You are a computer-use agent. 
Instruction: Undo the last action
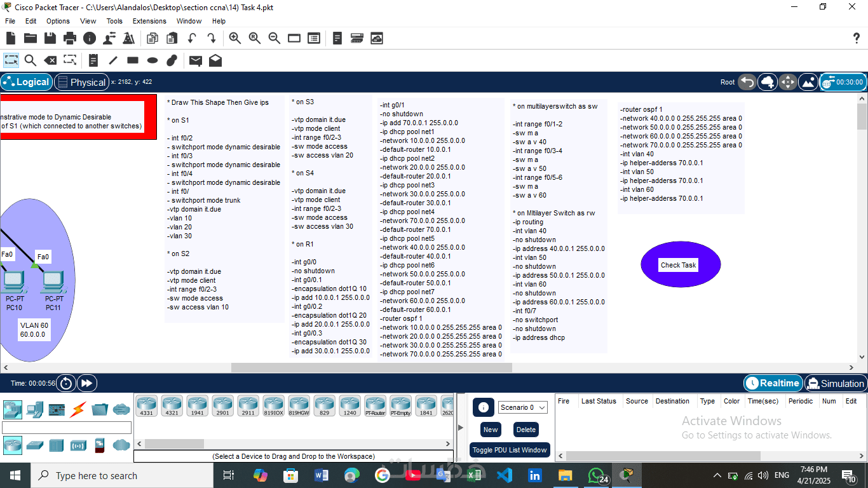tap(191, 38)
